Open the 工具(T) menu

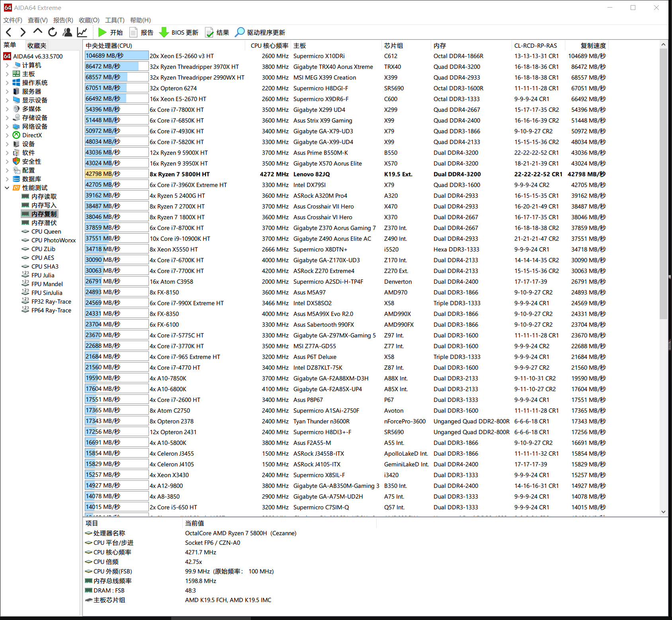[x=115, y=20]
